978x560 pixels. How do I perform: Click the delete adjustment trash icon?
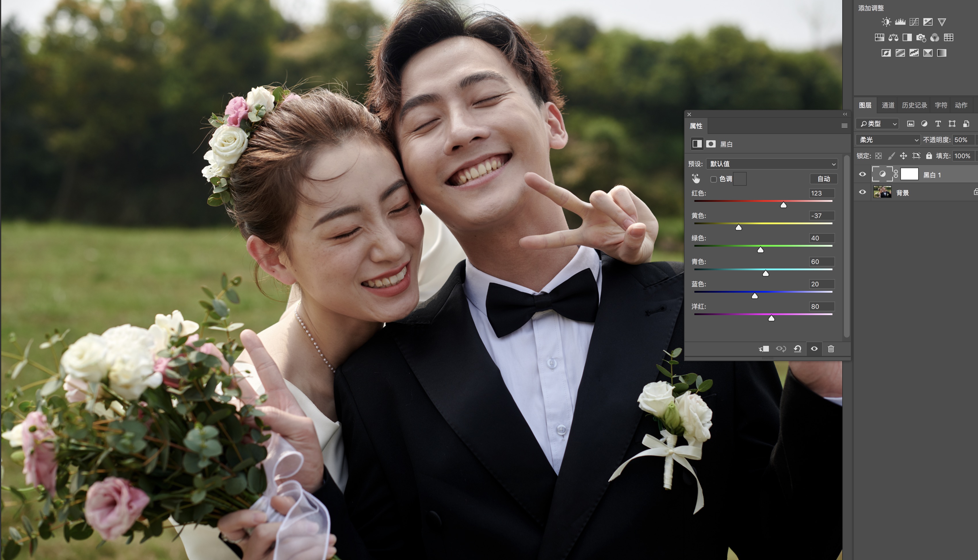[x=831, y=348]
